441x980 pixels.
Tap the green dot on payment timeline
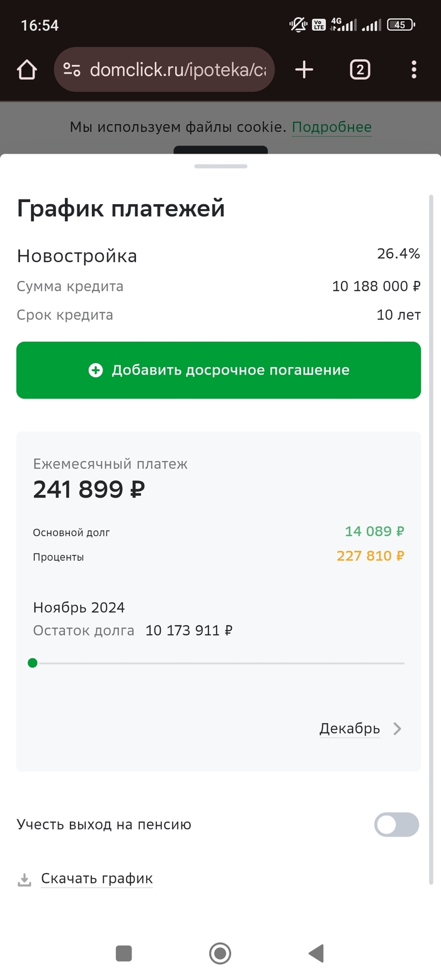[33, 663]
